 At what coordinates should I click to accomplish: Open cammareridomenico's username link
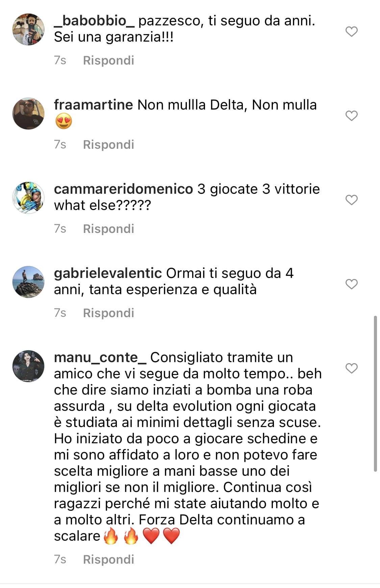pyautogui.click(x=123, y=189)
